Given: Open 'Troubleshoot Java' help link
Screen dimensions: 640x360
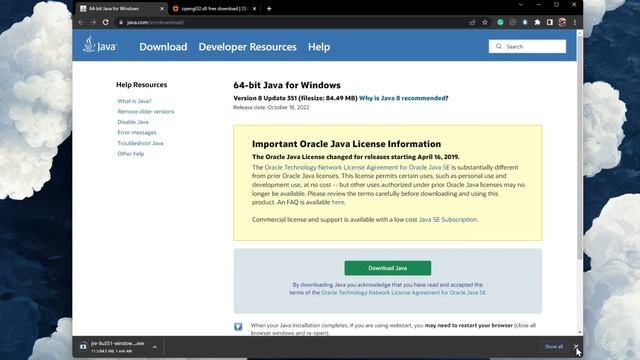Looking at the screenshot, I should [x=140, y=143].
